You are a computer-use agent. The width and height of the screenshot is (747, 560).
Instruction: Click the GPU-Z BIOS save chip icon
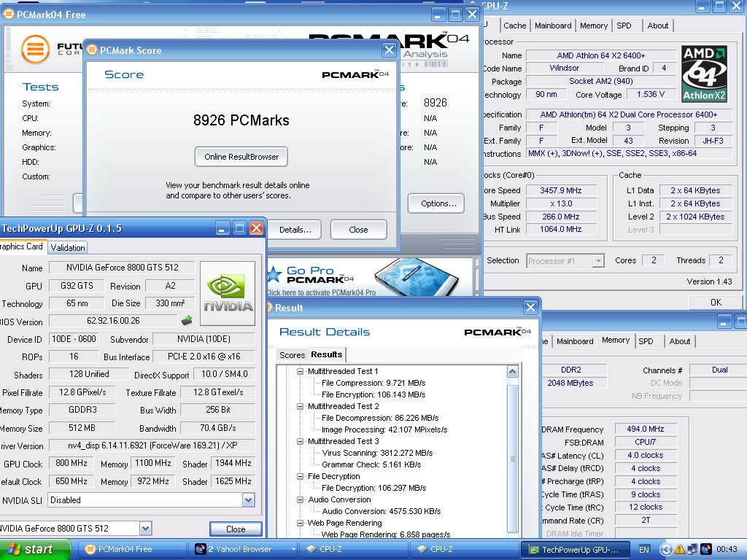click(187, 321)
